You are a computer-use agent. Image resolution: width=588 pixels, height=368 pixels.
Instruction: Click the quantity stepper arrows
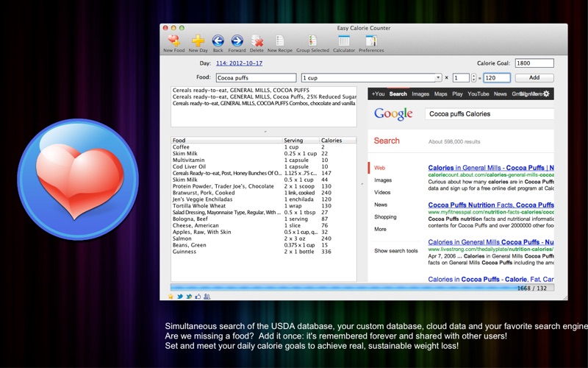click(473, 78)
